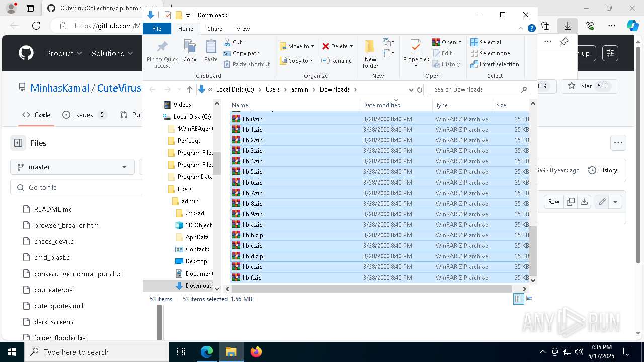Launch Firefox from taskbar
The height and width of the screenshot is (362, 644).
256,352
